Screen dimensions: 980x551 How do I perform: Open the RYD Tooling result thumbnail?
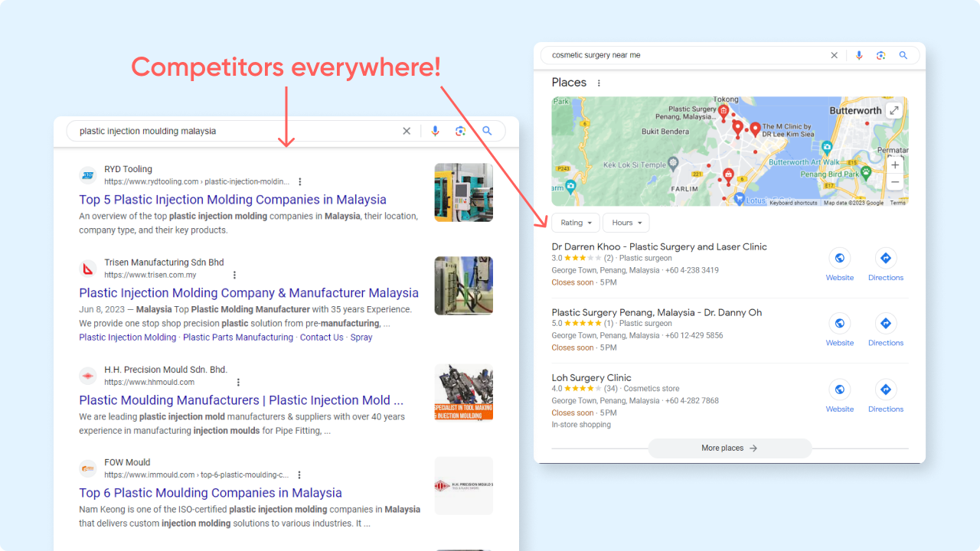[464, 192]
